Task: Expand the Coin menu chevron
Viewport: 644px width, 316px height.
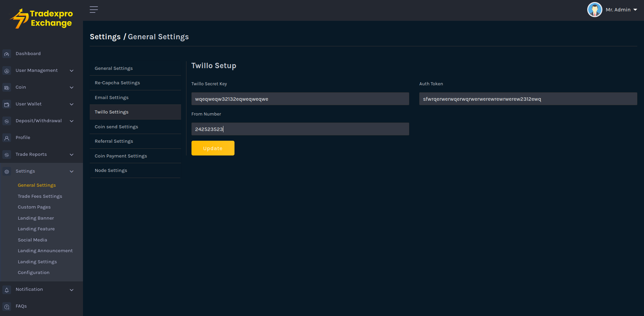Action: tap(72, 88)
